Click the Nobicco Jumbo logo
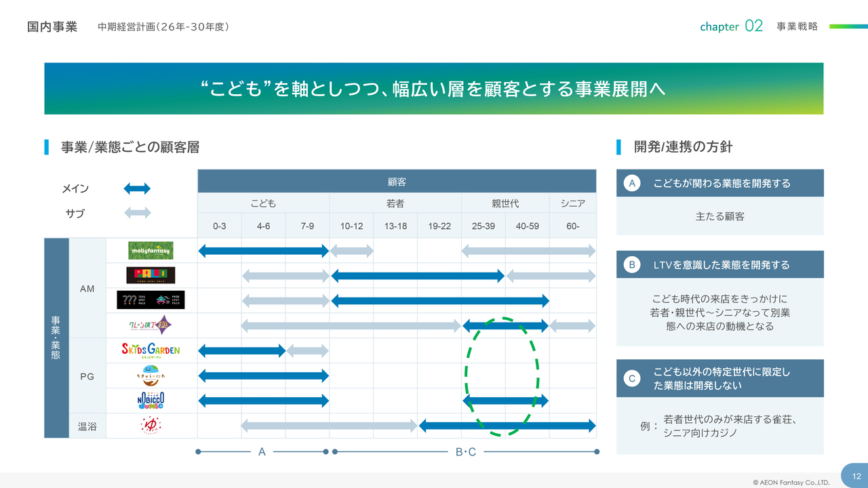 click(151, 401)
